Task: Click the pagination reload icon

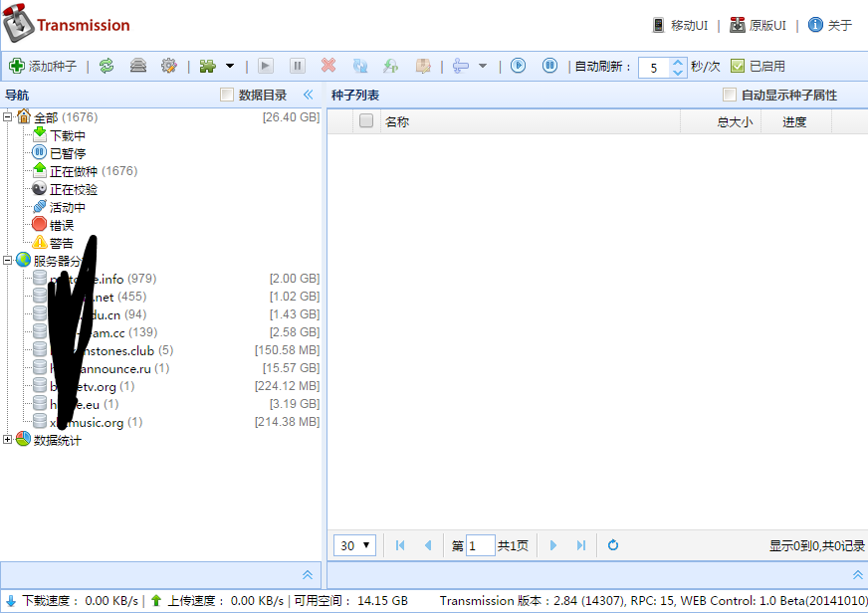Action: (x=613, y=545)
